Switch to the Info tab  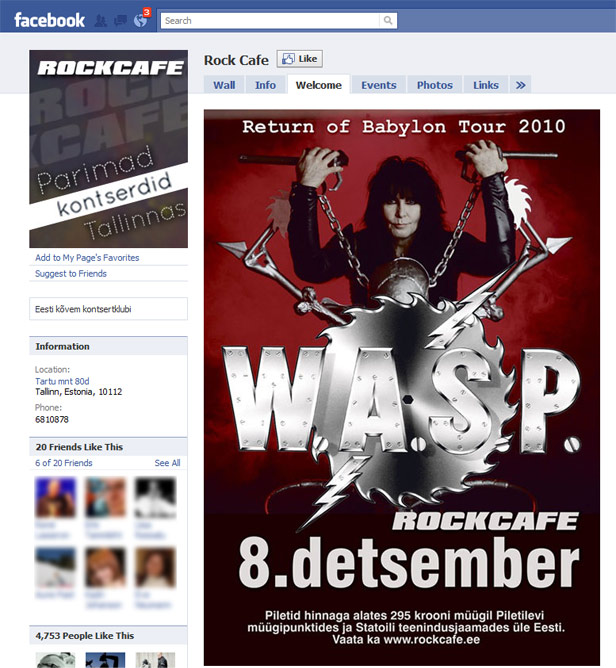265,85
